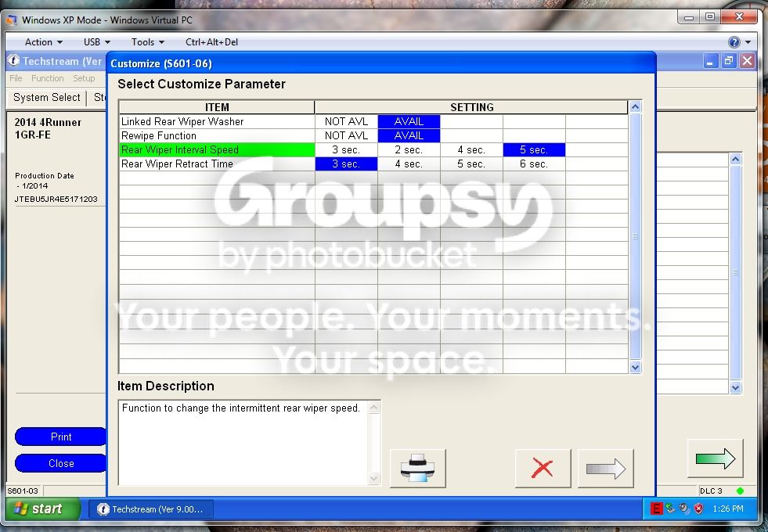Click the red shield tray icon

click(699, 509)
